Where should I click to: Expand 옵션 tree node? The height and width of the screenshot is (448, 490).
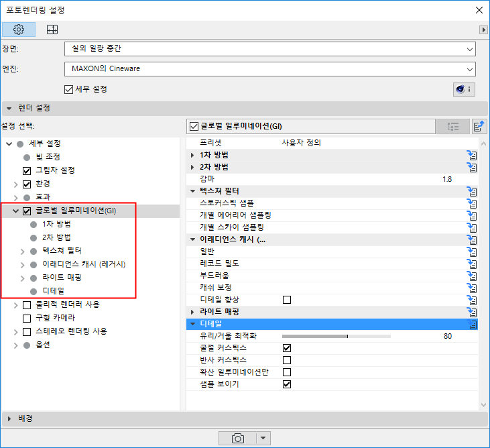click(x=15, y=345)
